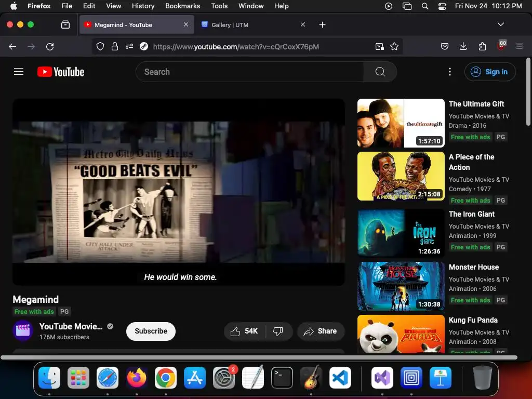532x399 pixels.
Task: Open Firefox extensions puzzle icon
Action: 482,46
